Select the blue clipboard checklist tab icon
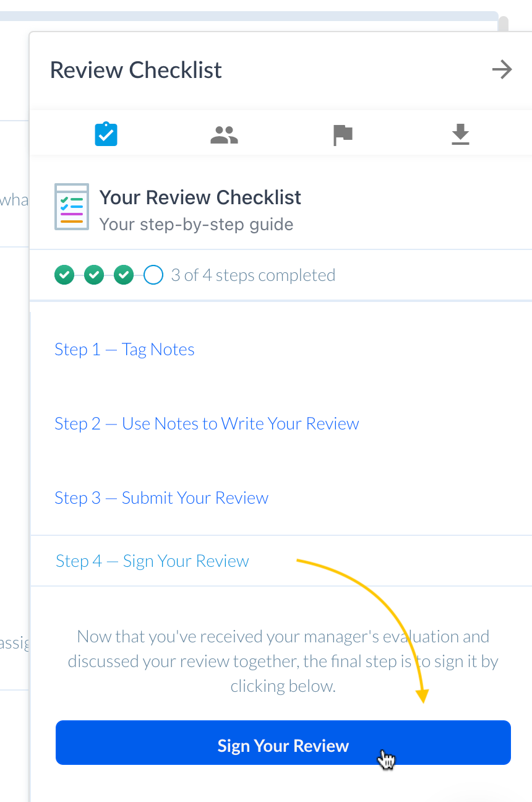532x802 pixels. (x=106, y=134)
